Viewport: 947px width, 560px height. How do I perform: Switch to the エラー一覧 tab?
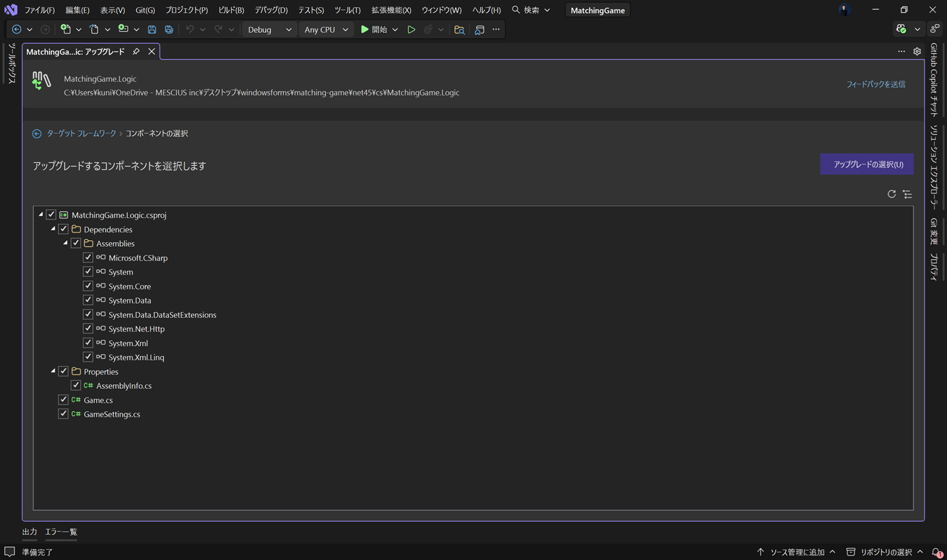coord(61,532)
